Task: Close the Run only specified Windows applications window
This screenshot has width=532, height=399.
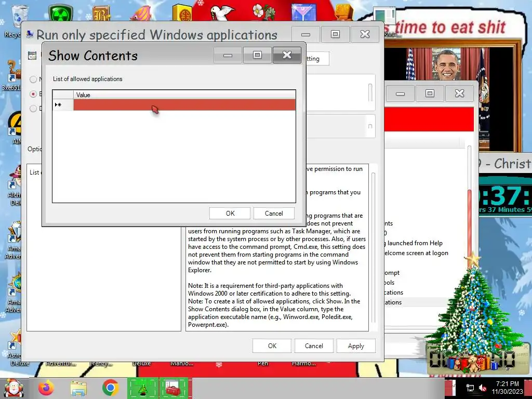Action: [365, 34]
